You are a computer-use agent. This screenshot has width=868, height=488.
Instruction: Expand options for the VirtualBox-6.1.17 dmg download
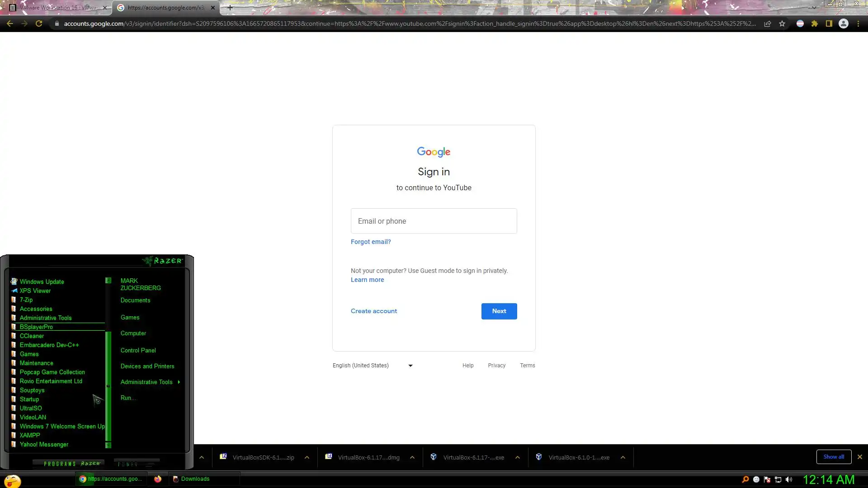[x=412, y=457]
